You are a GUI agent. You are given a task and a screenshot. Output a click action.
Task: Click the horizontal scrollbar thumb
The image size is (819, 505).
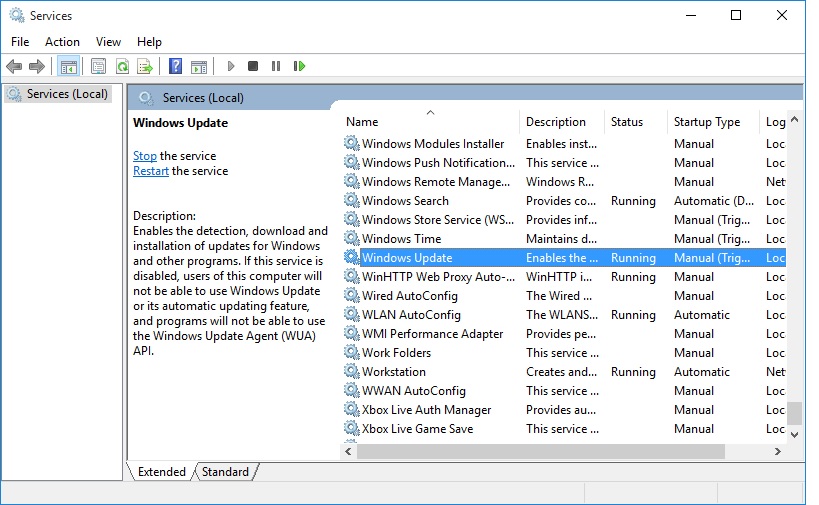point(541,451)
